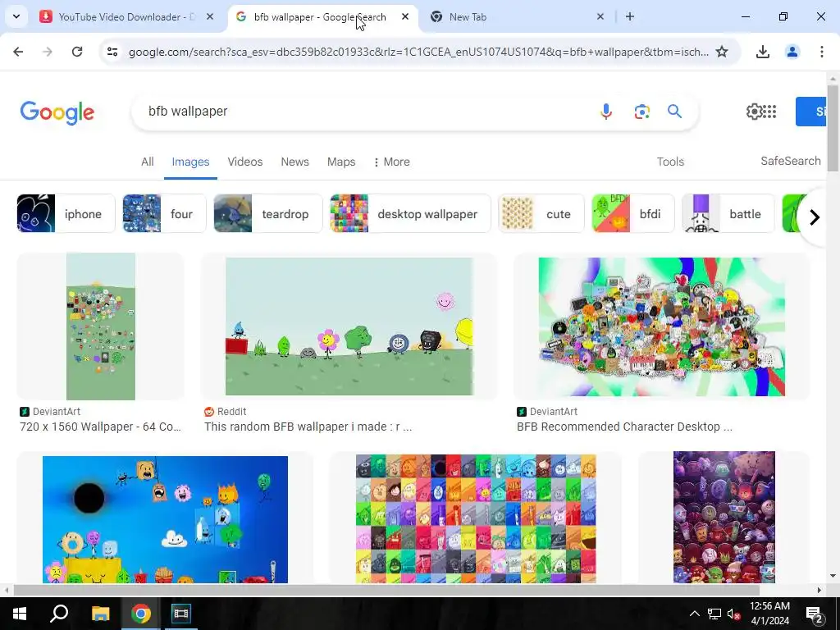Switch to Maps results tab
Viewport: 840px width, 630px height.
point(341,162)
